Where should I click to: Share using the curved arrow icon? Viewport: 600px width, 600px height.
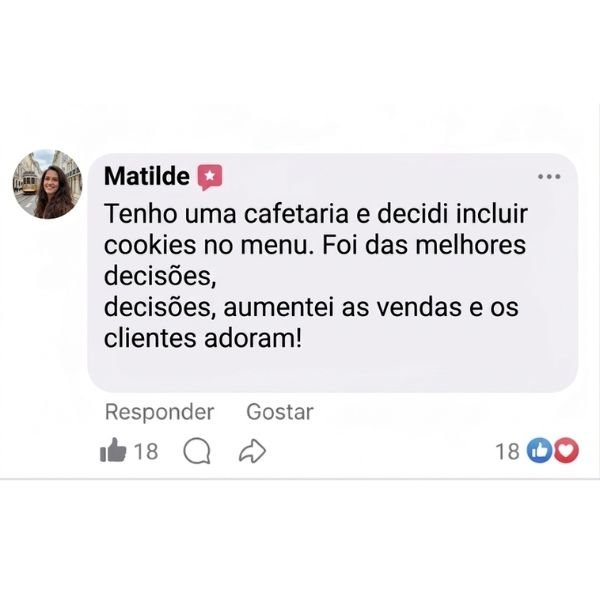click(x=252, y=451)
